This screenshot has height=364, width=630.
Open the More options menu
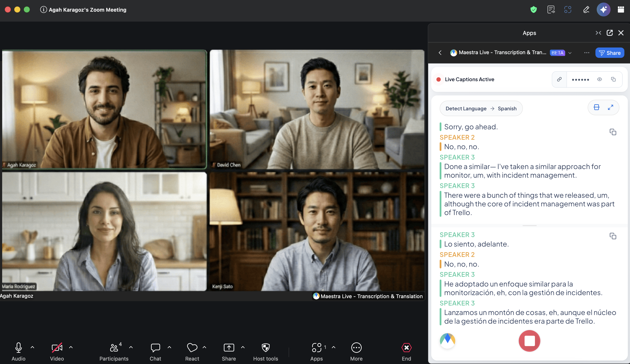[356, 351]
